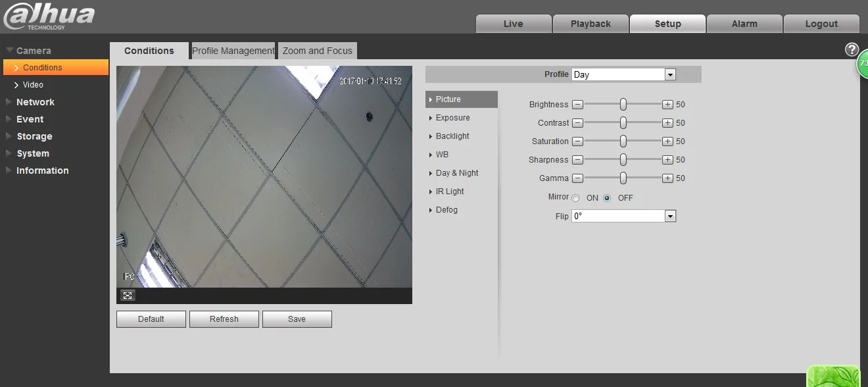Click the Brightness plus icon
The height and width of the screenshot is (387, 868).
pos(667,105)
